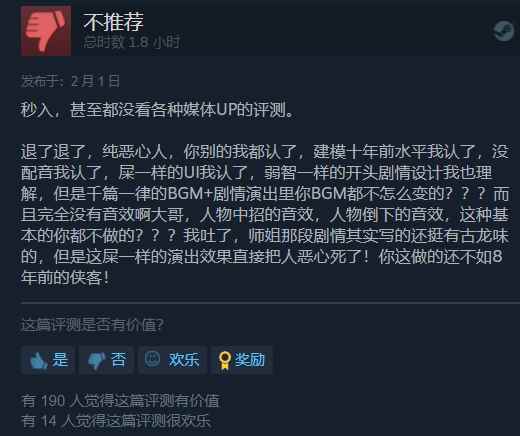Click the thumbs-down icon on the 否 button
Viewport: 520px width, 436px height.
96,361
